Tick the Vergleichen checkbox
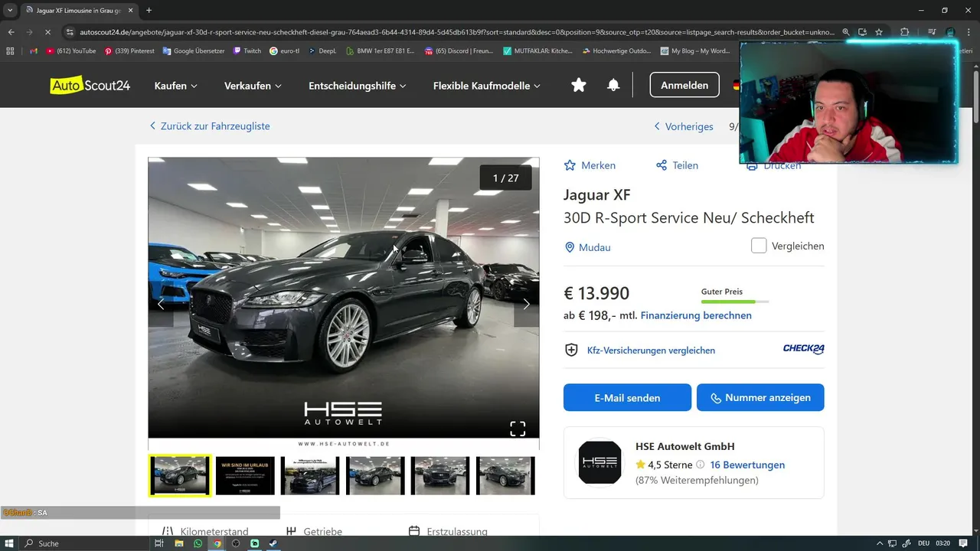Viewport: 980px width, 551px height. click(x=759, y=246)
